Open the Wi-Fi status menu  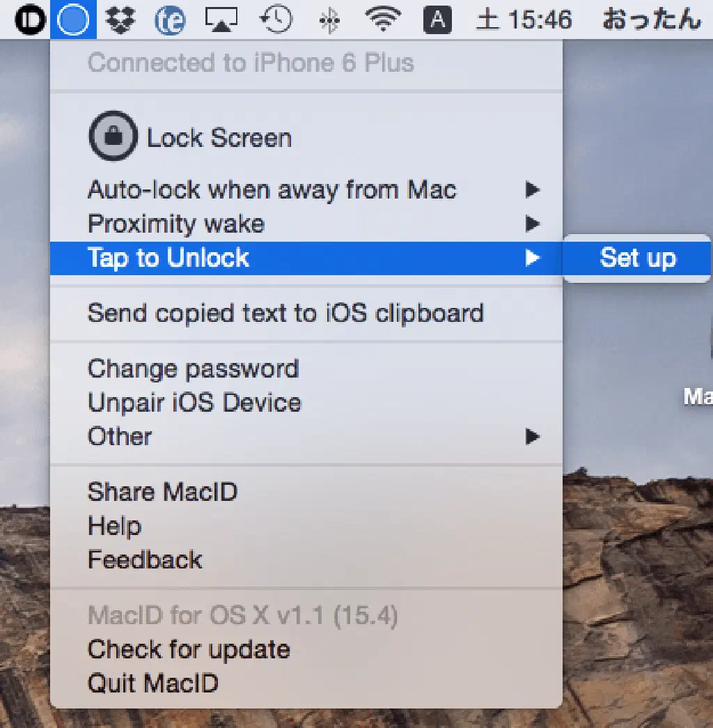pos(382,20)
